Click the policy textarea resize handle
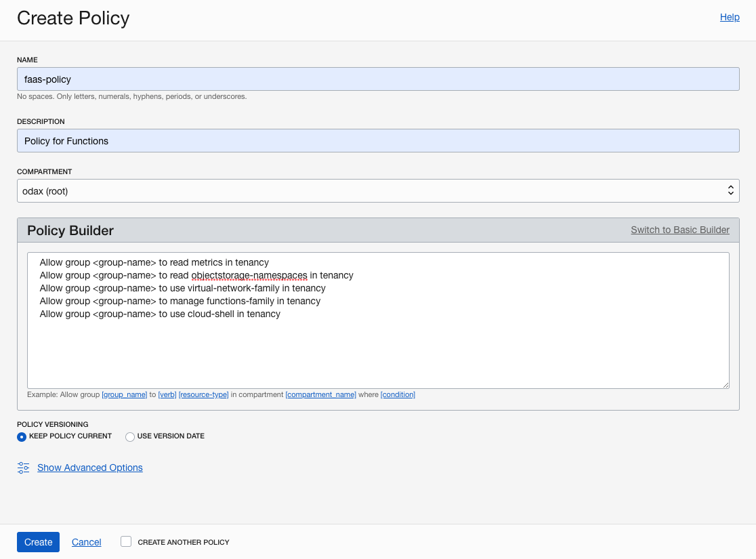Viewport: 756px width, 559px height. point(726,385)
